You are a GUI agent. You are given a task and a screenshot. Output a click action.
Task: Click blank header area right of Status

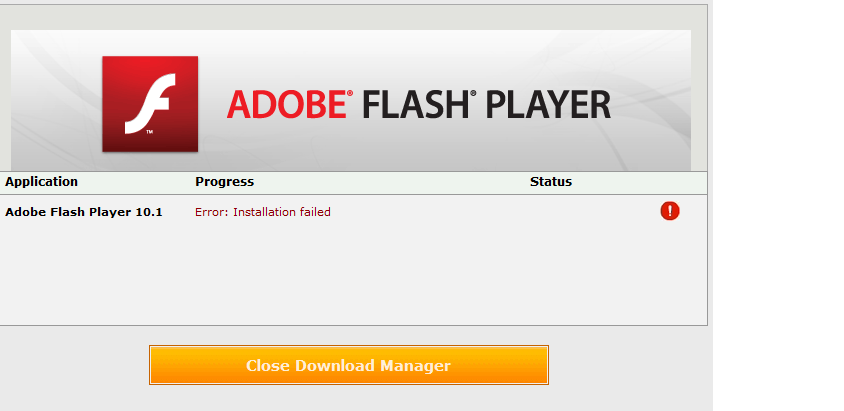point(640,182)
